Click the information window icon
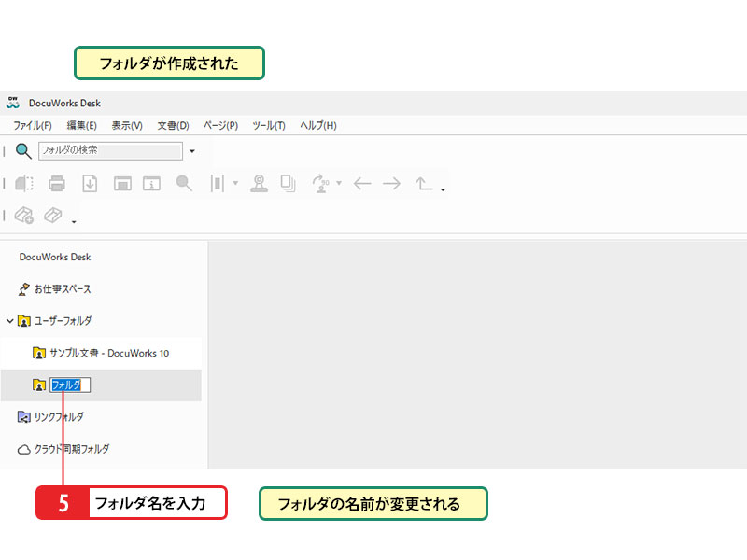 151,183
